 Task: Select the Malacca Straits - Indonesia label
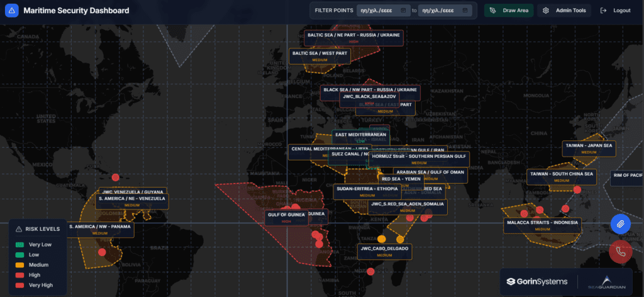(542, 225)
